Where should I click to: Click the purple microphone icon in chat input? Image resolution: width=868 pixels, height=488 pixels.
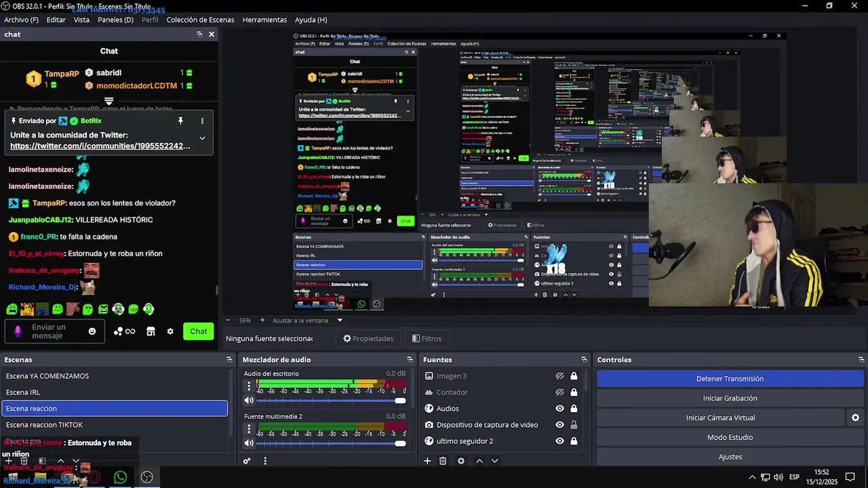point(18,331)
